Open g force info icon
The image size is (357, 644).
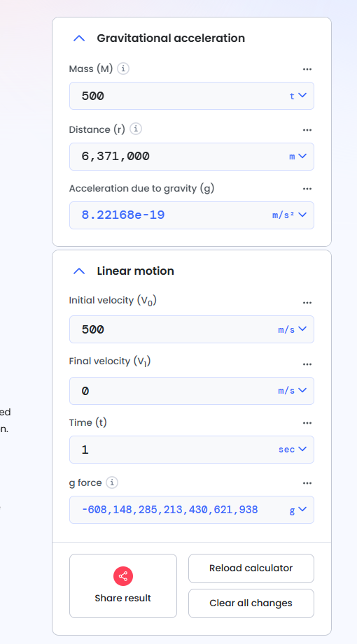tap(112, 482)
